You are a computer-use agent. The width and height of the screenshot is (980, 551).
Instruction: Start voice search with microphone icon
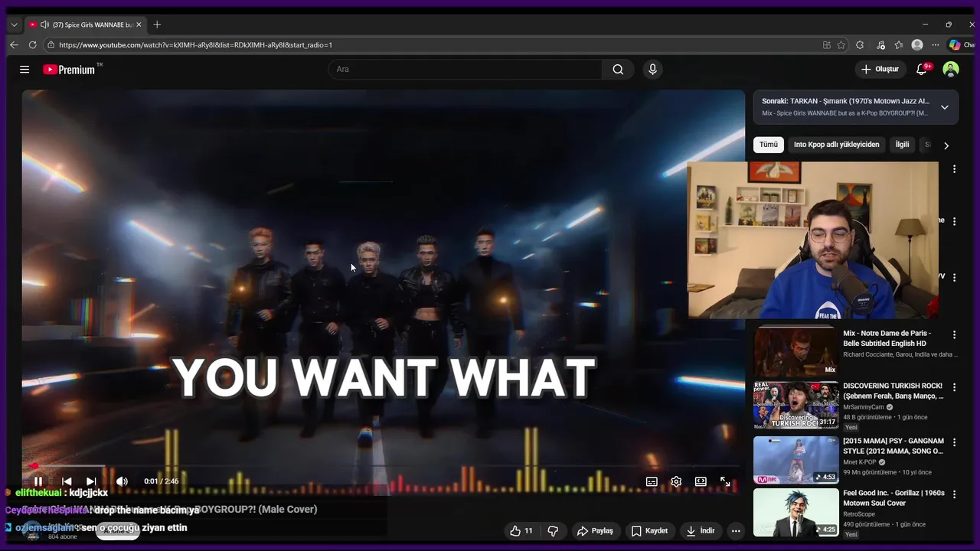(652, 70)
